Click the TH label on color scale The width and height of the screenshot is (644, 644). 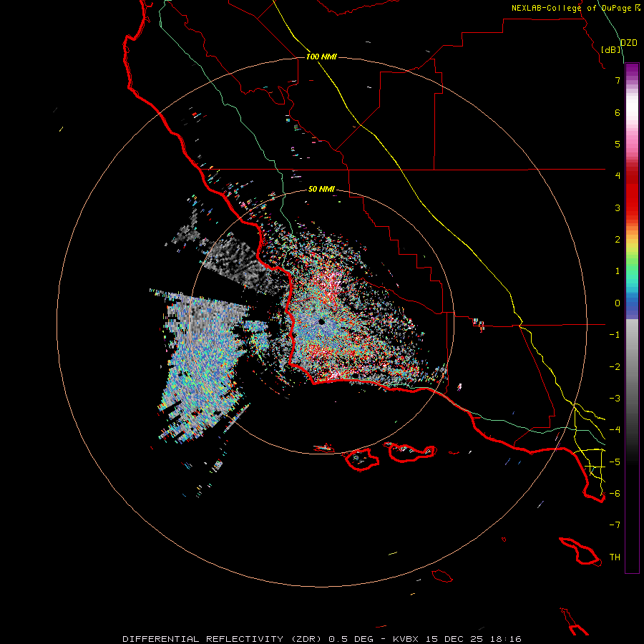[615, 557]
